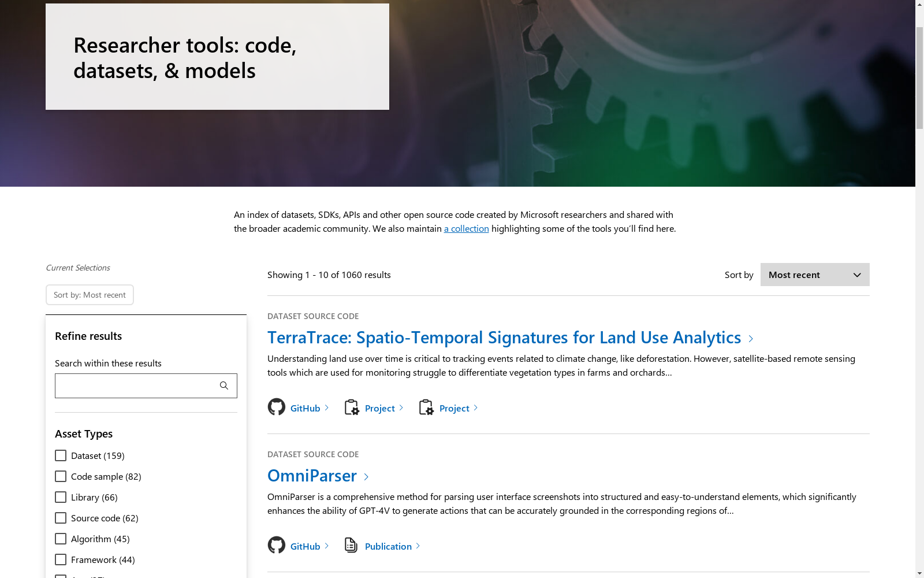924x578 pixels.
Task: Toggle the Source code (62) checkbox
Action: (x=61, y=518)
